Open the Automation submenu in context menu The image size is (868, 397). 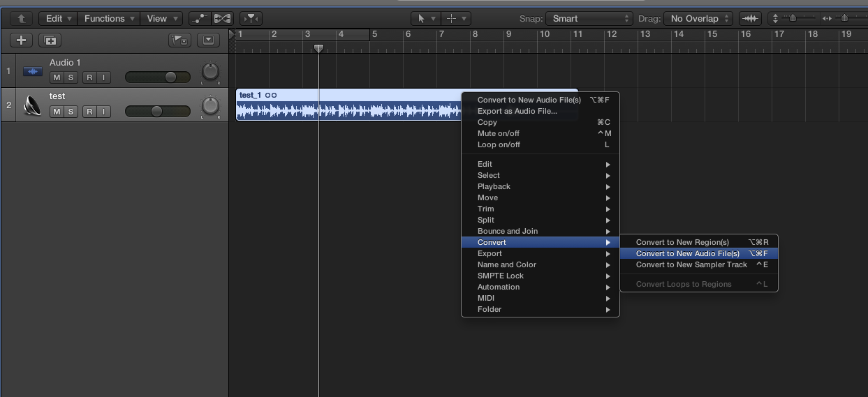(540, 287)
